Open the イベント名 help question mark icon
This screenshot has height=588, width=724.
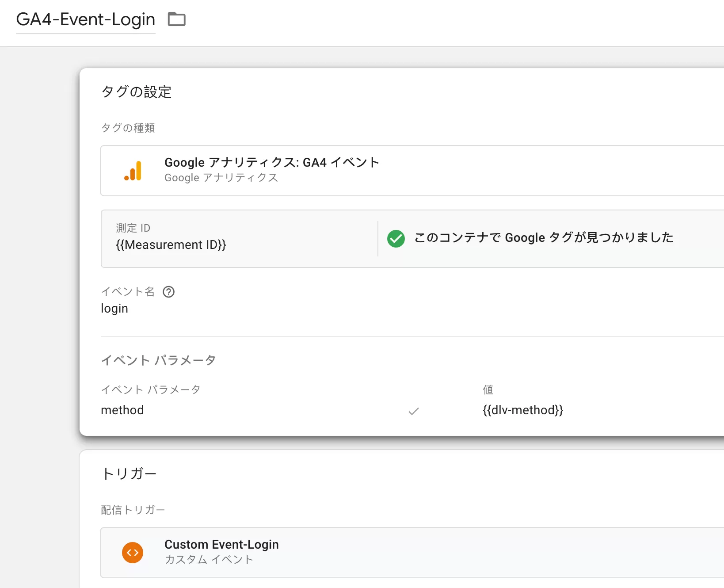(x=169, y=292)
